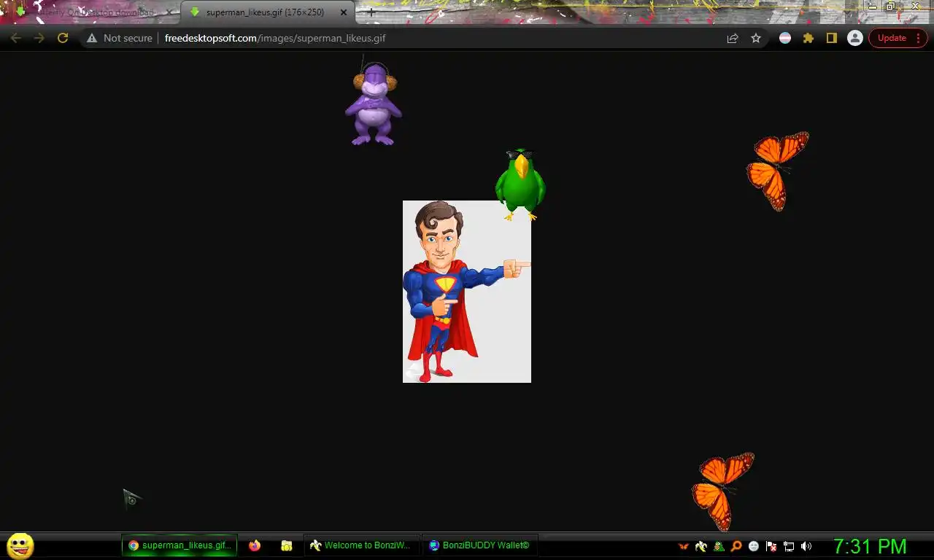Close the Butterfly On Desktop download tab

pos(169,12)
